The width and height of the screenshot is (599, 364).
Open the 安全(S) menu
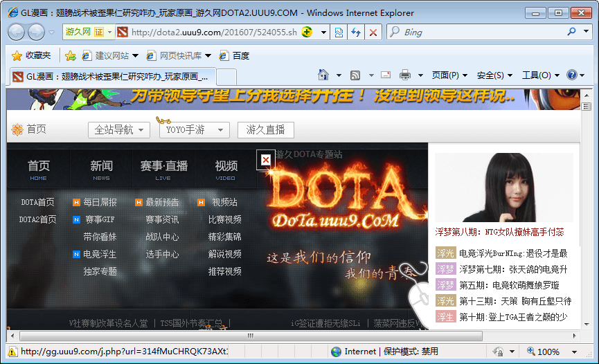point(494,75)
